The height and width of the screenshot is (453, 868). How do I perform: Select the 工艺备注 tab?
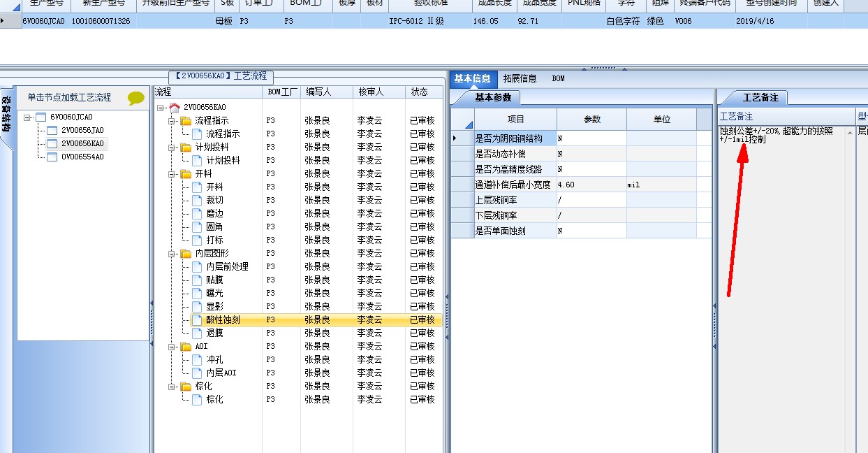[x=760, y=97]
